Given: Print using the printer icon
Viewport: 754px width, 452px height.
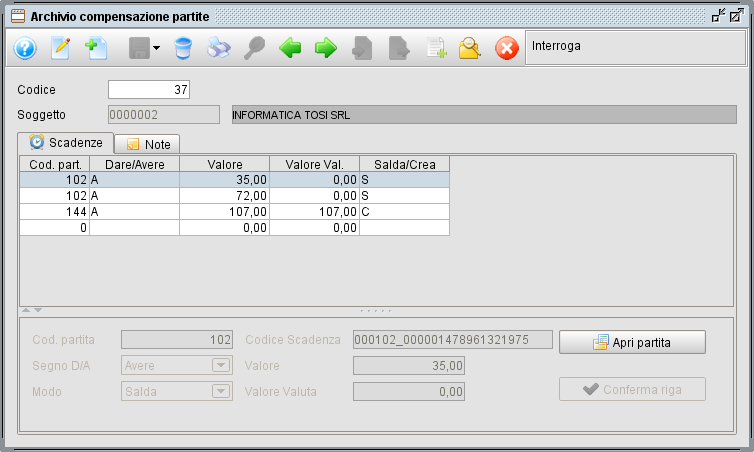Looking at the screenshot, I should [x=219, y=48].
